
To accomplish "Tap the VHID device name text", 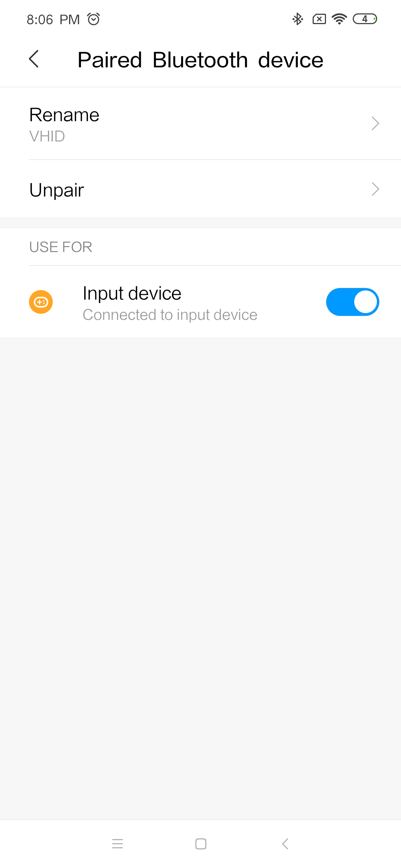I will coord(47,137).
